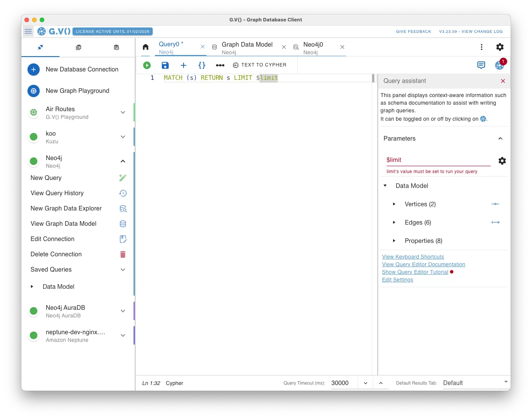
Task: Click the three connected dots toolbar icon
Action: pyautogui.click(x=220, y=65)
